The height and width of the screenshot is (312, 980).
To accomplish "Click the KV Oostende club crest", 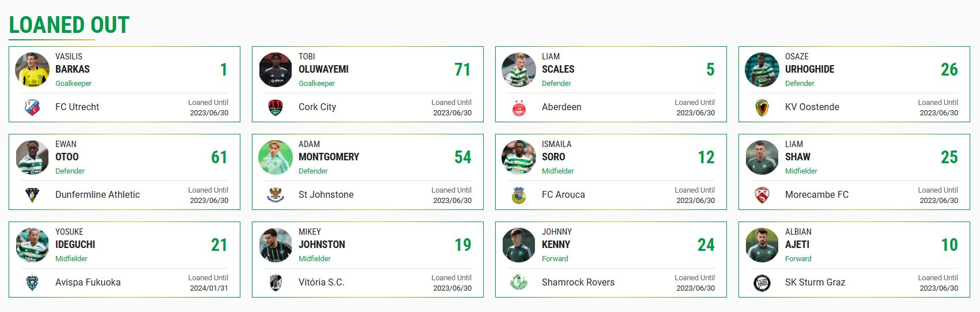I will (762, 107).
